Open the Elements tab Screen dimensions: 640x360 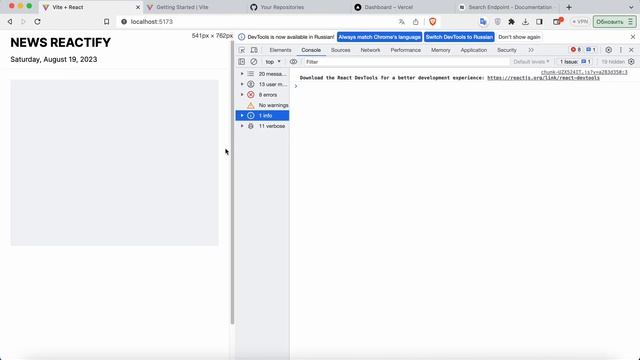280,50
